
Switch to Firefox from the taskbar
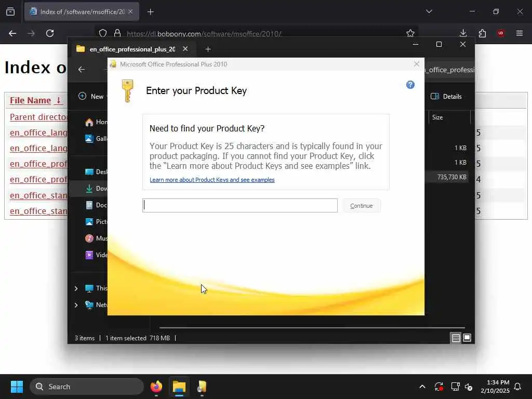[x=156, y=387]
